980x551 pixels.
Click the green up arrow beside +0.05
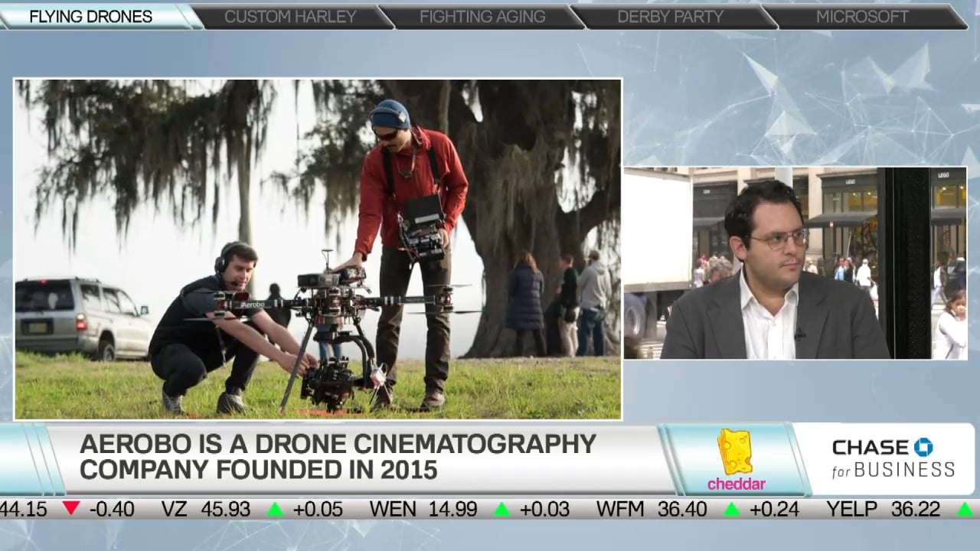[x=275, y=509]
